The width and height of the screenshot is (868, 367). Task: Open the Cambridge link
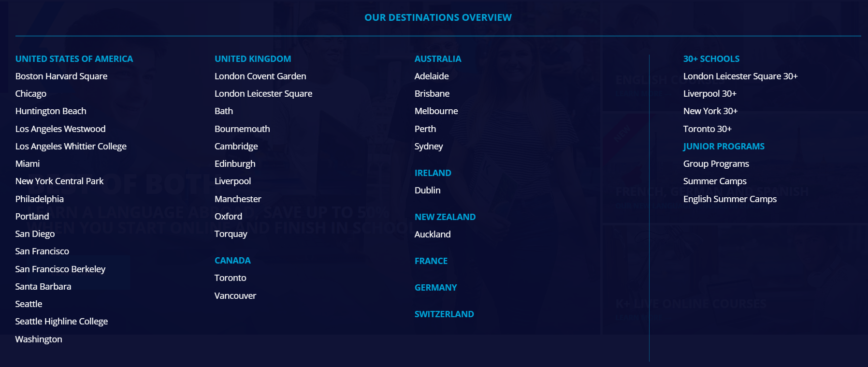(x=236, y=146)
